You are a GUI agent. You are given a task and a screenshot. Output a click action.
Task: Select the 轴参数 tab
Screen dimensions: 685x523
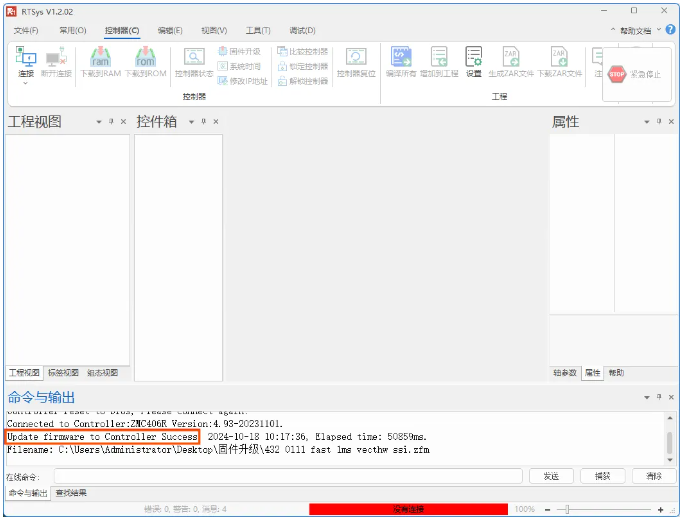(x=565, y=373)
